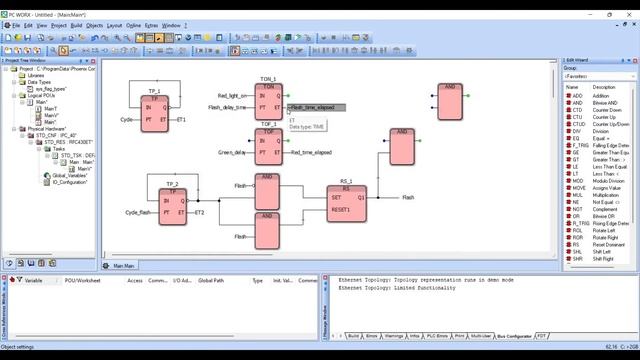640x360 pixels.
Task: Toggle the highlighted Mark mode button
Action: tap(63, 51)
